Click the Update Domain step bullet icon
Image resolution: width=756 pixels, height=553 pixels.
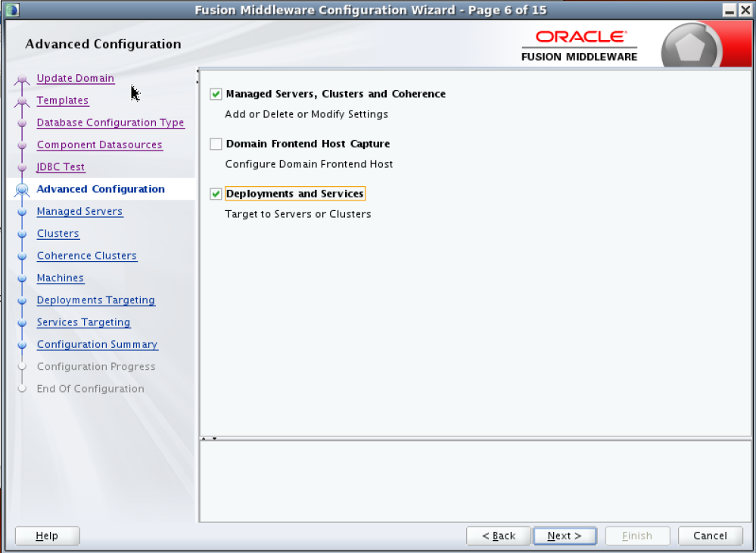click(x=22, y=79)
